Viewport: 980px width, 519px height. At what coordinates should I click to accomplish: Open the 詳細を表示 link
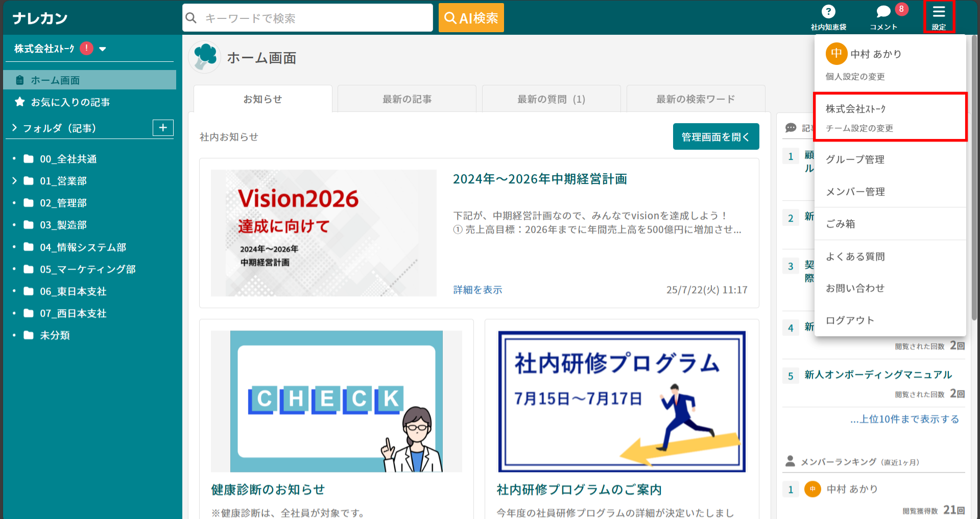(477, 290)
